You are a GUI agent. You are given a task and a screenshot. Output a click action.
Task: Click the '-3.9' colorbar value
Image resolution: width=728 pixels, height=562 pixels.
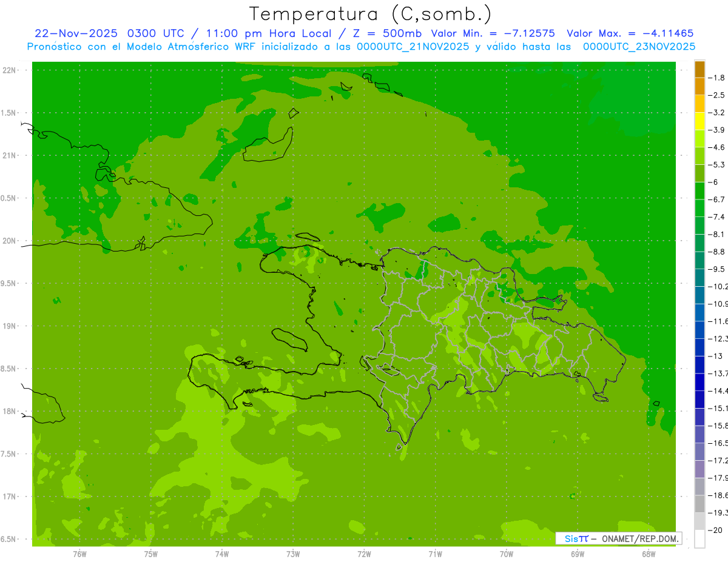tap(717, 130)
